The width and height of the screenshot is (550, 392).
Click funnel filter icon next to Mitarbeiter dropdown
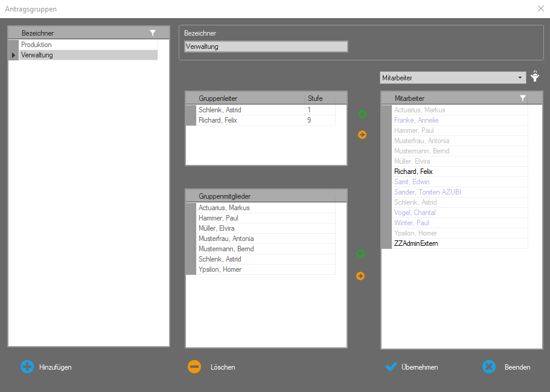click(535, 77)
